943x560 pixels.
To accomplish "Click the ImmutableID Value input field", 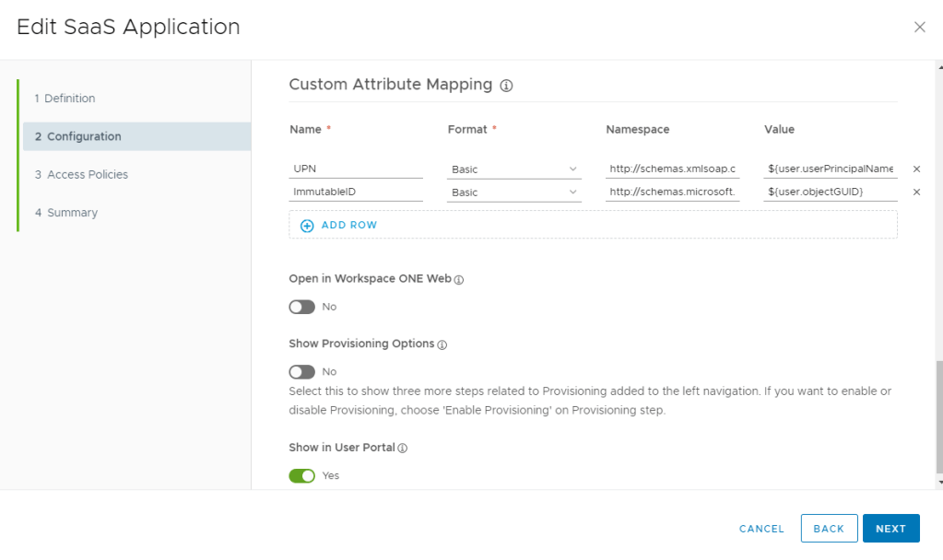I will [830, 192].
